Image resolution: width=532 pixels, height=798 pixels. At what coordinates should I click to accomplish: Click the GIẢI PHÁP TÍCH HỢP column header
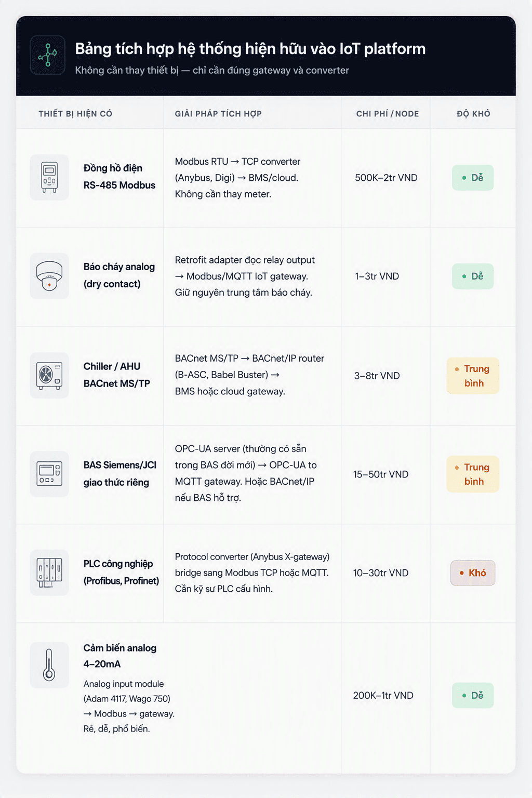218,114
